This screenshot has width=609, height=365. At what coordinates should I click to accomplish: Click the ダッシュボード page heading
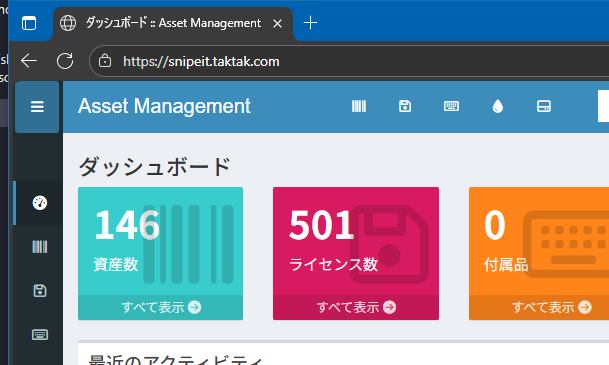(x=154, y=167)
